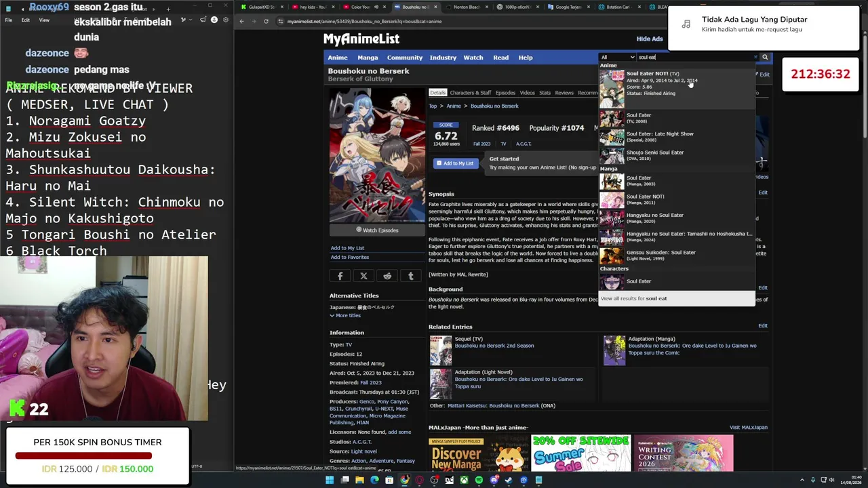
Task: Open the Help navigation menu
Action: point(526,58)
